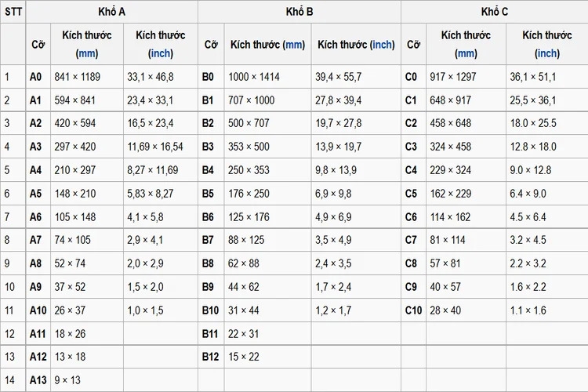Screen dimensions: 588x392
Task: Select the Khổ A column header
Action: click(112, 12)
